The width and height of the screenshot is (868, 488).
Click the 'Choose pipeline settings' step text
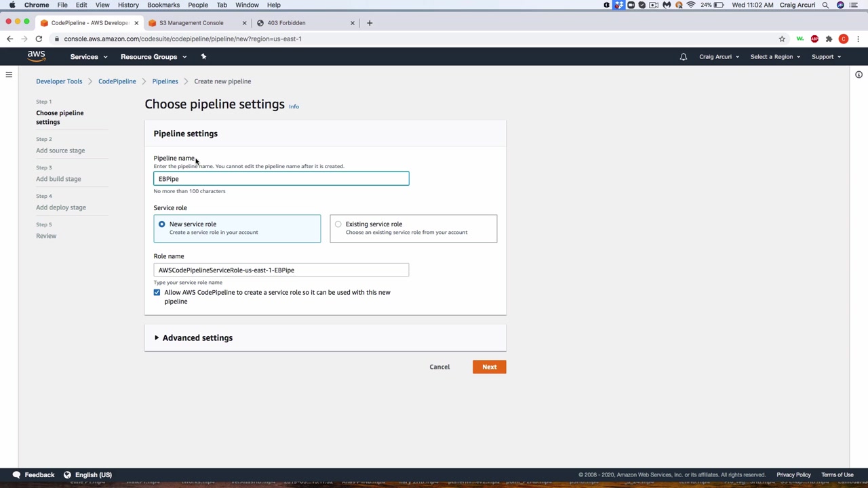pos(60,117)
